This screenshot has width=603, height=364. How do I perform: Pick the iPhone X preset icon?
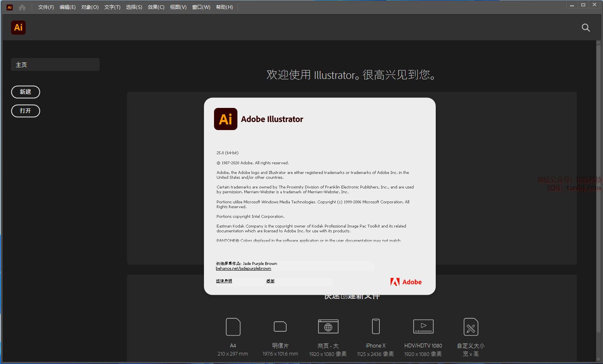coord(376,327)
